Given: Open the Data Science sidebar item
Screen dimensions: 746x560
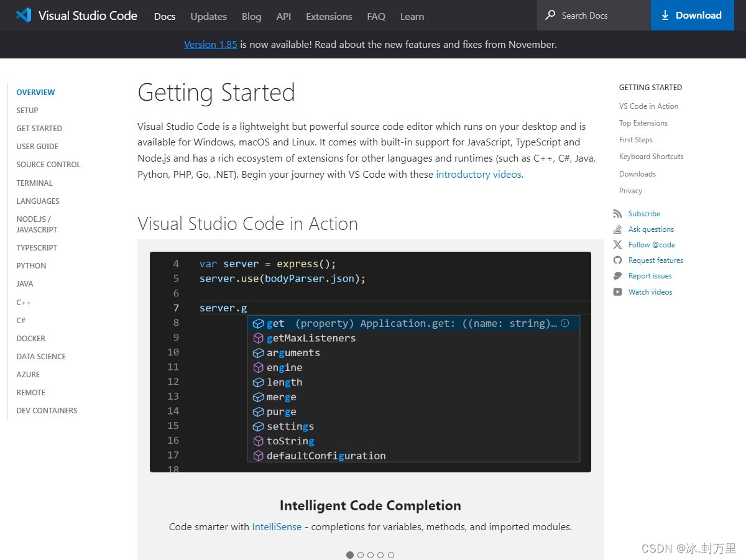Looking at the screenshot, I should point(41,356).
